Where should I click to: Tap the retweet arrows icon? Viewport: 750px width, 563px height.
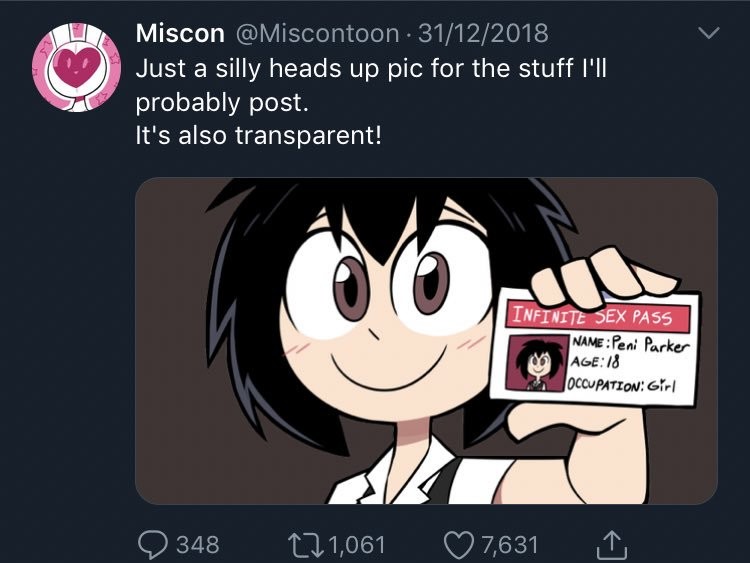coord(305,545)
